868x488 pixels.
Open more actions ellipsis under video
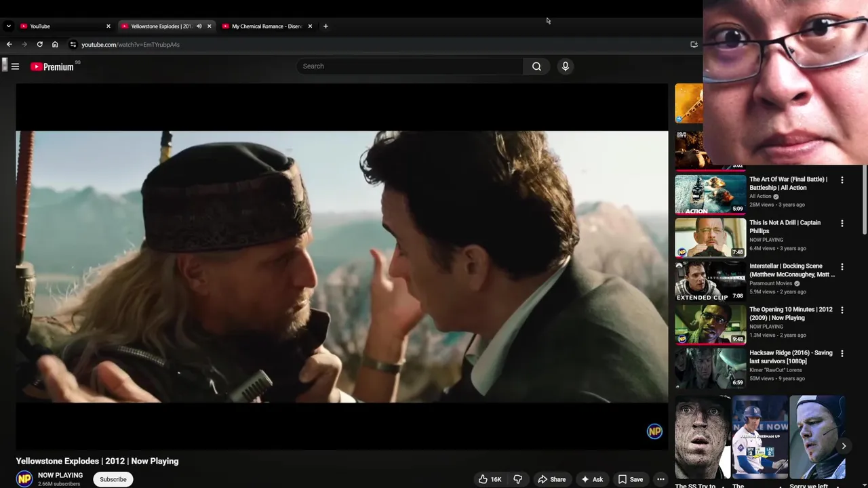click(660, 479)
